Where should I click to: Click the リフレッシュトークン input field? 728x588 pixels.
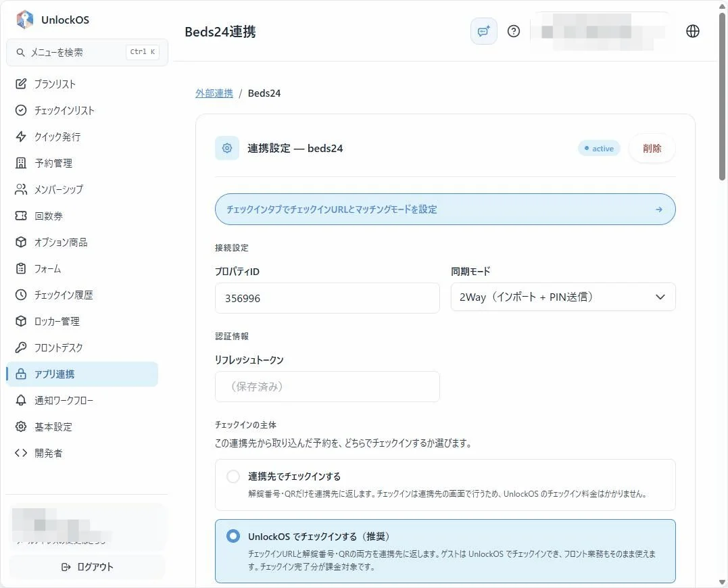(x=327, y=387)
